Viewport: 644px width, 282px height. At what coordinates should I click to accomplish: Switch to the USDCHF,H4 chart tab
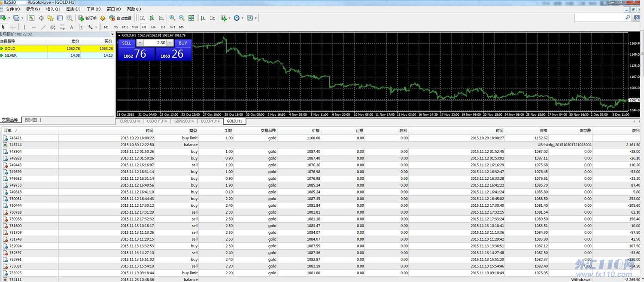click(x=157, y=121)
